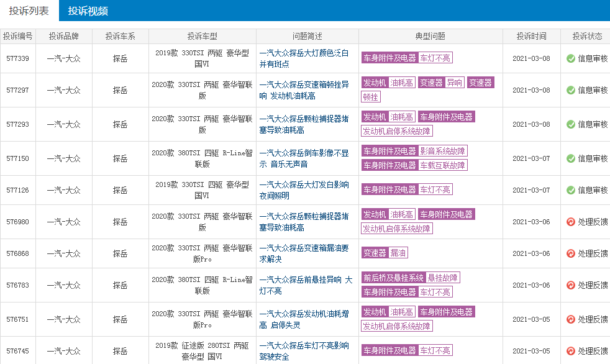The height and width of the screenshot is (364, 610).
Task: Click green check icon for complaint 577339
Action: pyautogui.click(x=571, y=58)
